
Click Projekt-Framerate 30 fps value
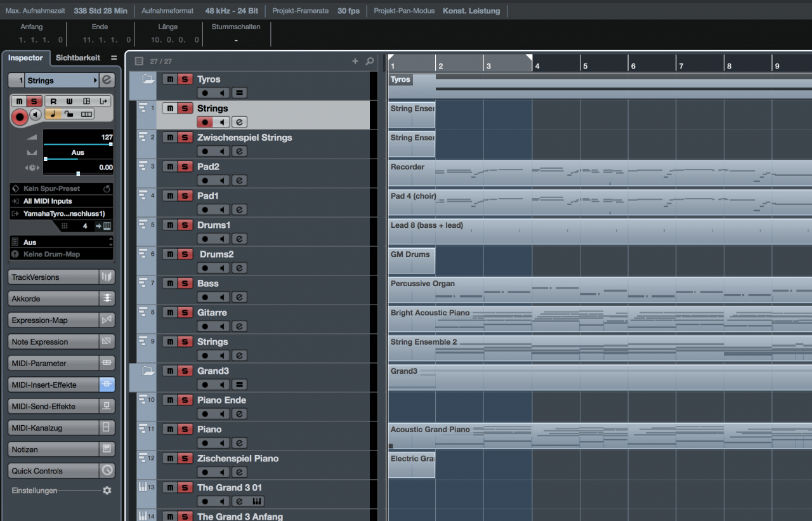click(348, 11)
